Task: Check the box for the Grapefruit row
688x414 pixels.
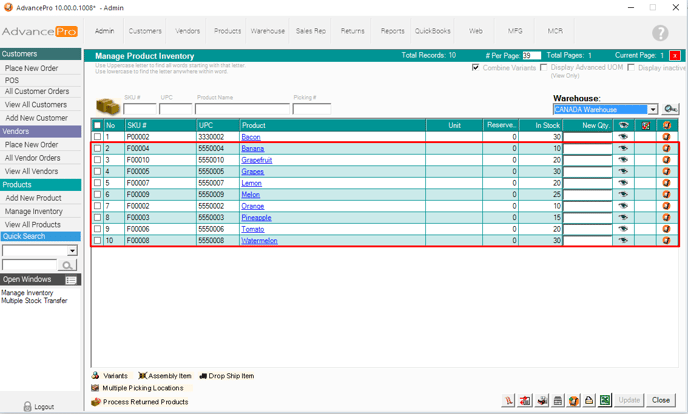Action: point(97,160)
